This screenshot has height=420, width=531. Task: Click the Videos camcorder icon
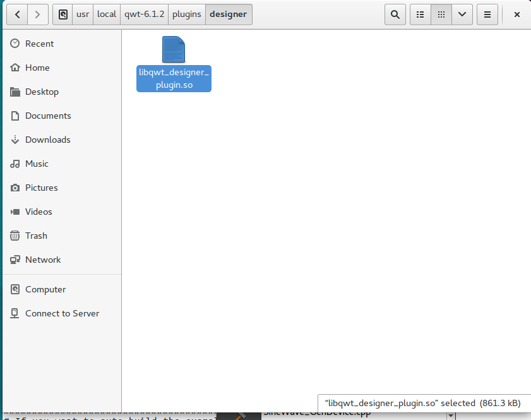[15, 212]
